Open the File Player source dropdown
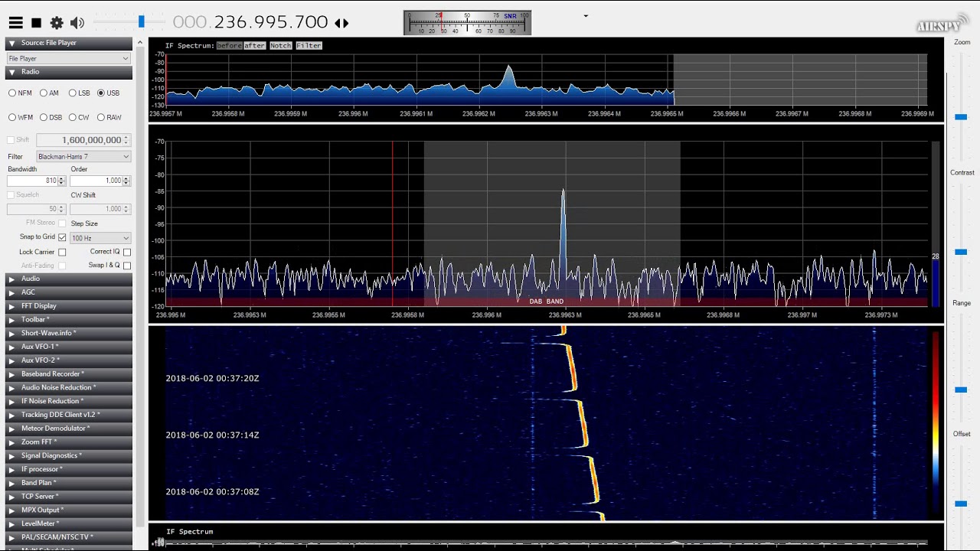Viewport: 980px width, 551px height. click(x=69, y=58)
